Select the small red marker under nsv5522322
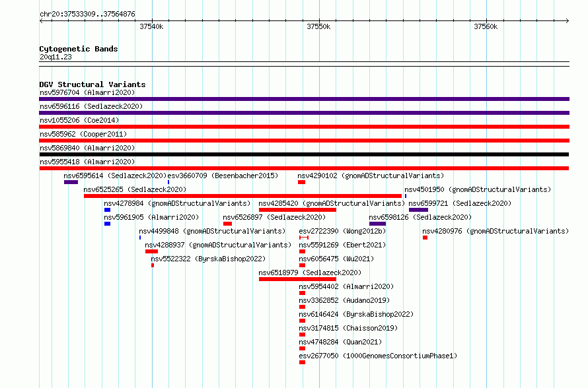 [x=153, y=265]
